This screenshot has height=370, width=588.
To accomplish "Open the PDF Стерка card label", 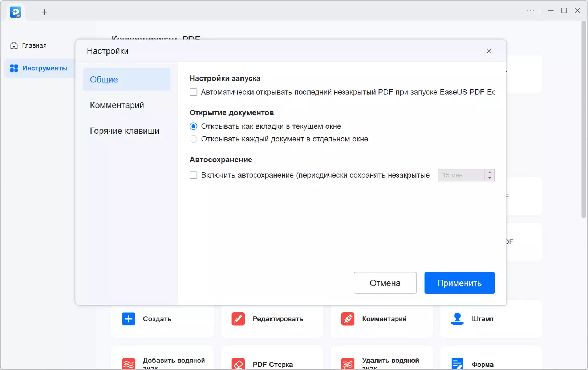I will (272, 365).
